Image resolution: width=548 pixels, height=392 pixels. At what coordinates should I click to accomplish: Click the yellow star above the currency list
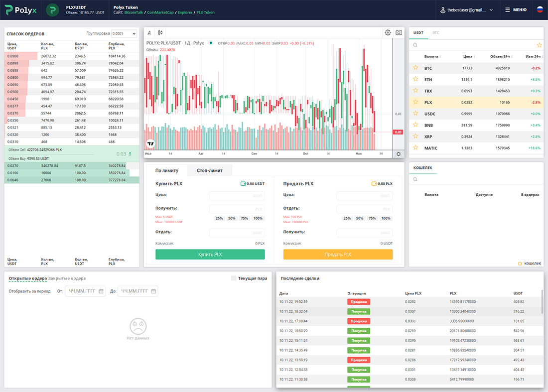[540, 45]
